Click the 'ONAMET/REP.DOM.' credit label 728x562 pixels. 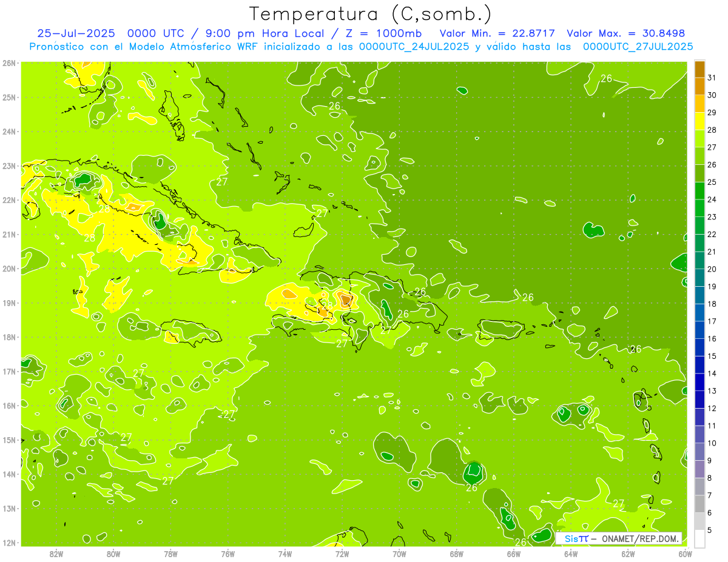coord(641,538)
